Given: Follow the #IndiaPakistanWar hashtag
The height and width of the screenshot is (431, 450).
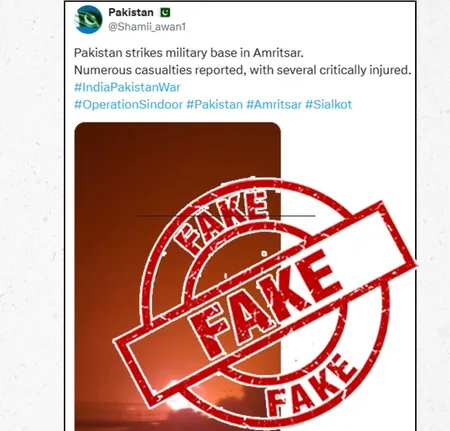Looking at the screenshot, I should [127, 87].
